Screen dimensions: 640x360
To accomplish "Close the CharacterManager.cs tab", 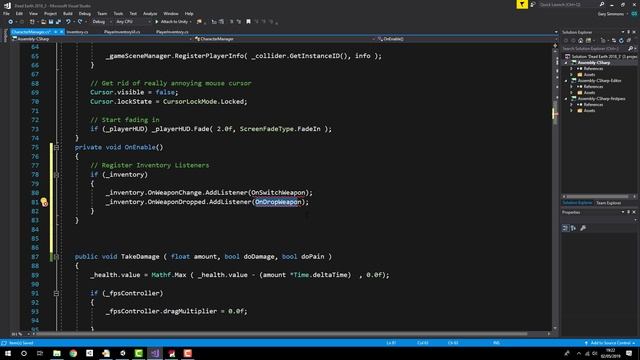I will [62, 32].
